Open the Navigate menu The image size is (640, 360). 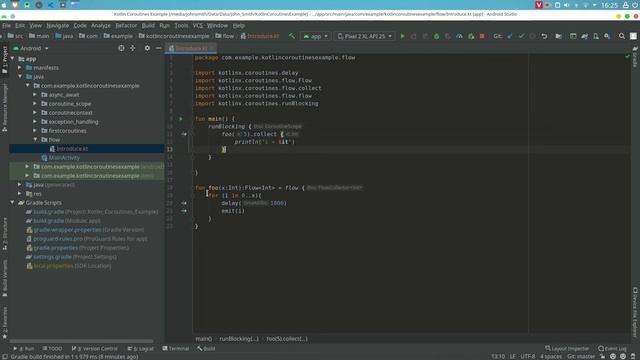pyautogui.click(x=58, y=25)
